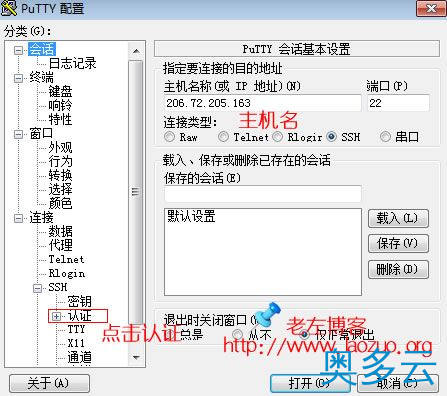Open the 外观 settings category

click(x=60, y=147)
